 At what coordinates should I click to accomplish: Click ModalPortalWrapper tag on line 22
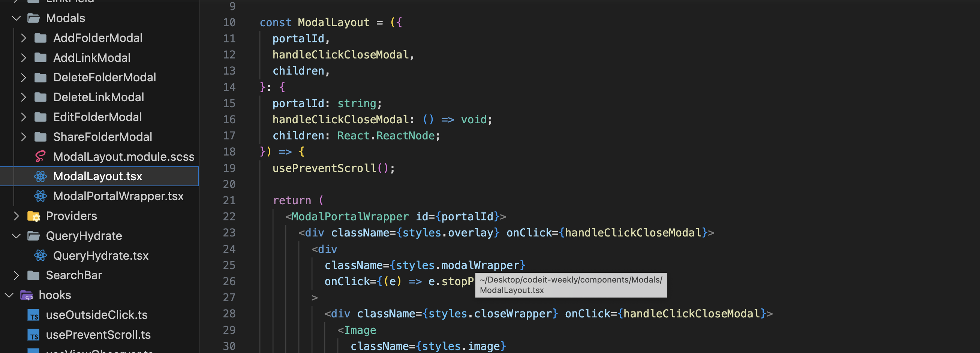(x=350, y=217)
